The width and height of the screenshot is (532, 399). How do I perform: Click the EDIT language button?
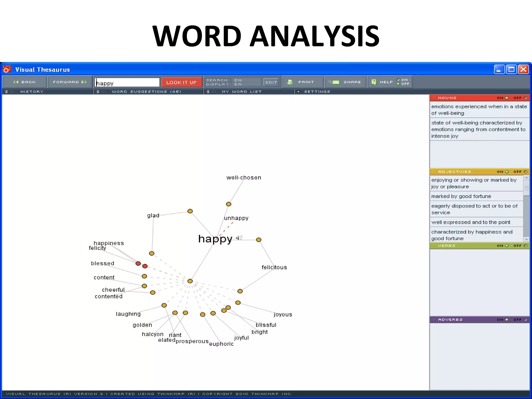(271, 82)
